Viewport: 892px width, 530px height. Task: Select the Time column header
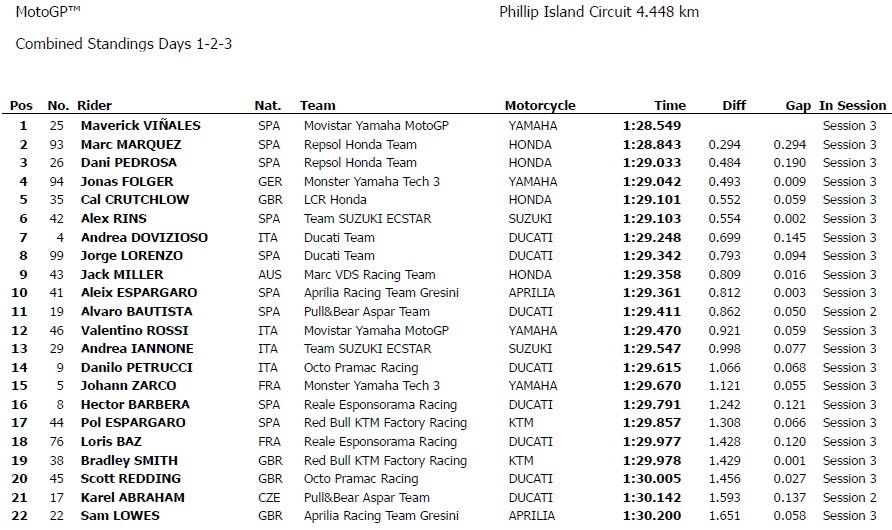point(670,106)
